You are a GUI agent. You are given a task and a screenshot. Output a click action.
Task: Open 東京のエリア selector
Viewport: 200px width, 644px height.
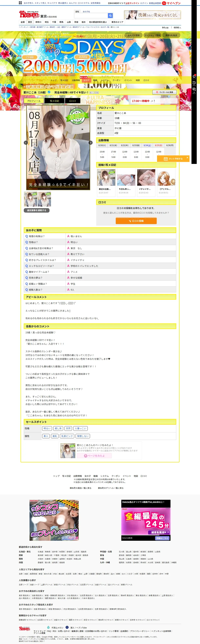pyautogui.click(x=117, y=22)
